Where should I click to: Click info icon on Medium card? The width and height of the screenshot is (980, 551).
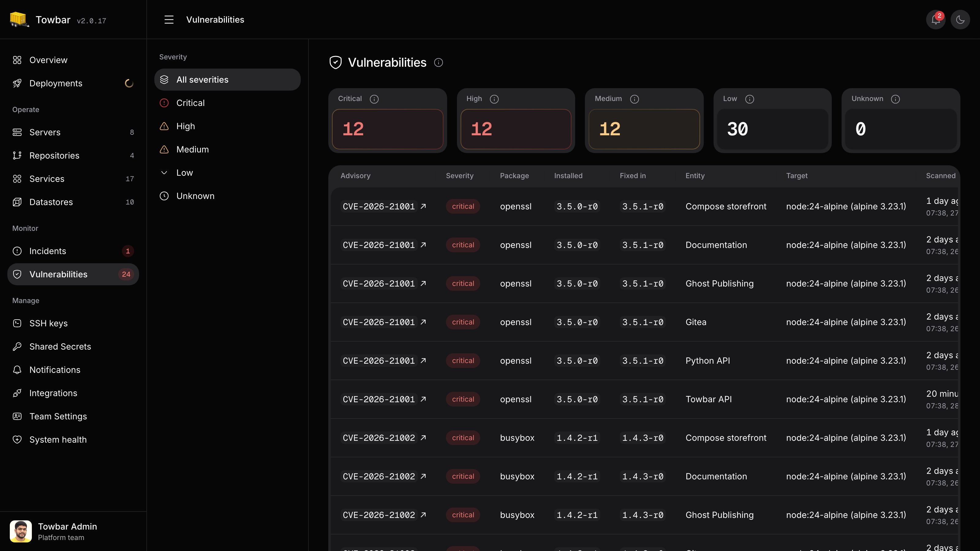click(x=634, y=99)
